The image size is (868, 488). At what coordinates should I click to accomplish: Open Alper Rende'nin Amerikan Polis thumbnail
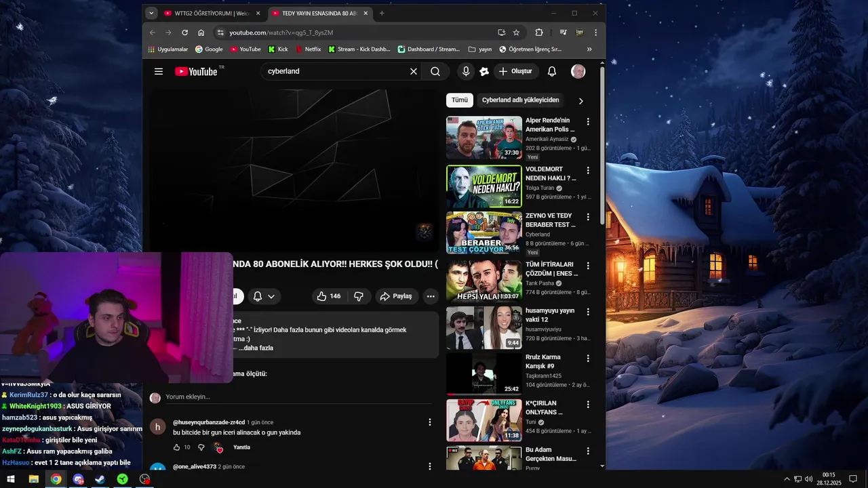(x=484, y=138)
